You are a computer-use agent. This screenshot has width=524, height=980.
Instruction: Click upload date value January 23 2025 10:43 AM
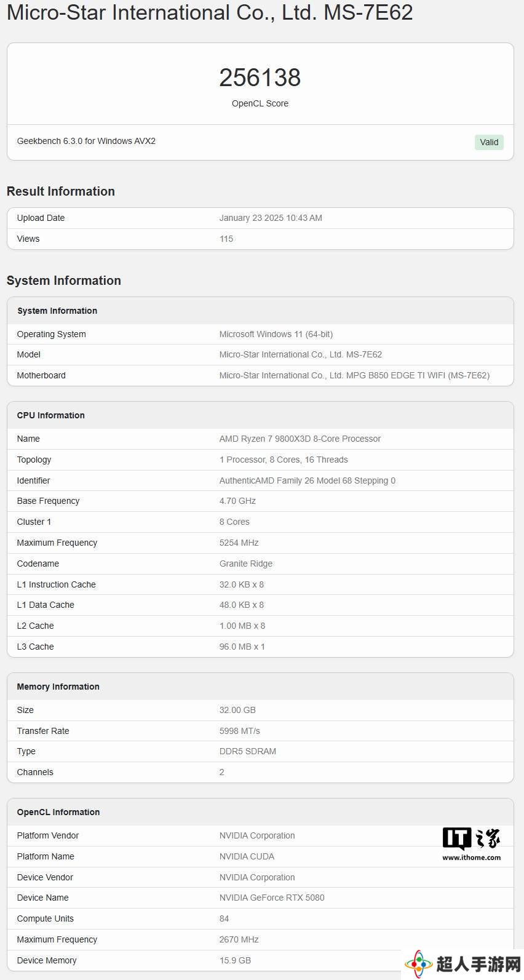click(x=271, y=218)
